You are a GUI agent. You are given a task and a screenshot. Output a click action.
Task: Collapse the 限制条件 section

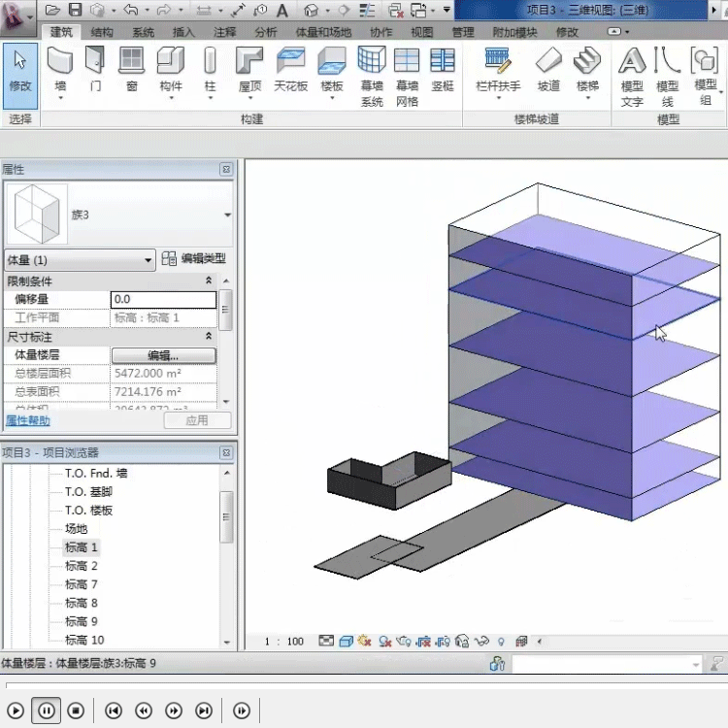click(x=208, y=281)
